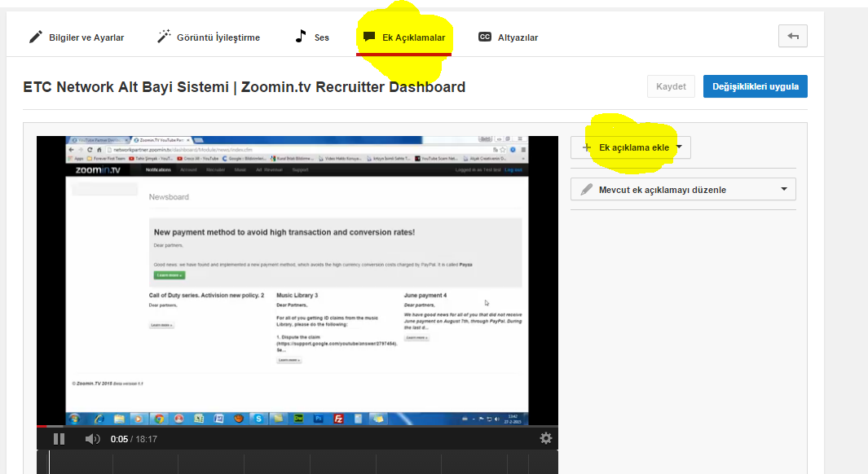Open the player settings gear
868x474 pixels.
[546, 439]
